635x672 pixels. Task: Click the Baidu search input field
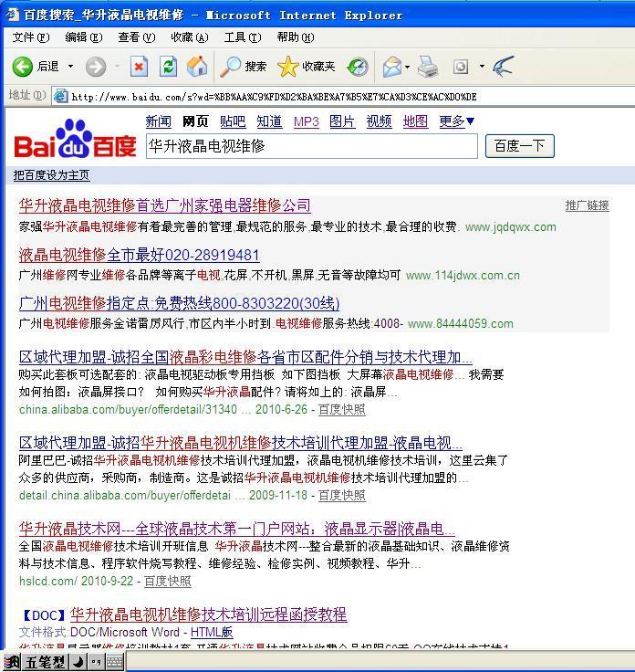(x=311, y=146)
